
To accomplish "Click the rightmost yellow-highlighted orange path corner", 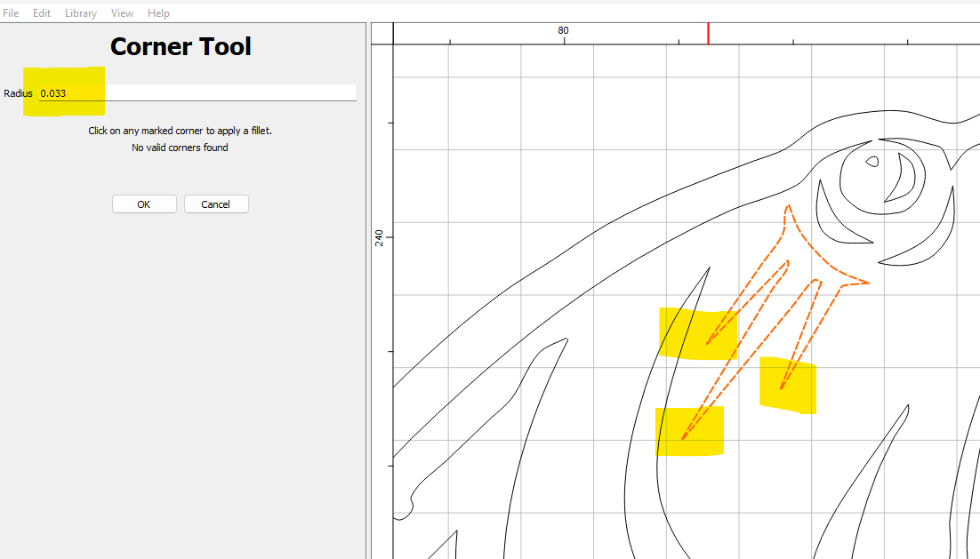I will tap(782, 388).
